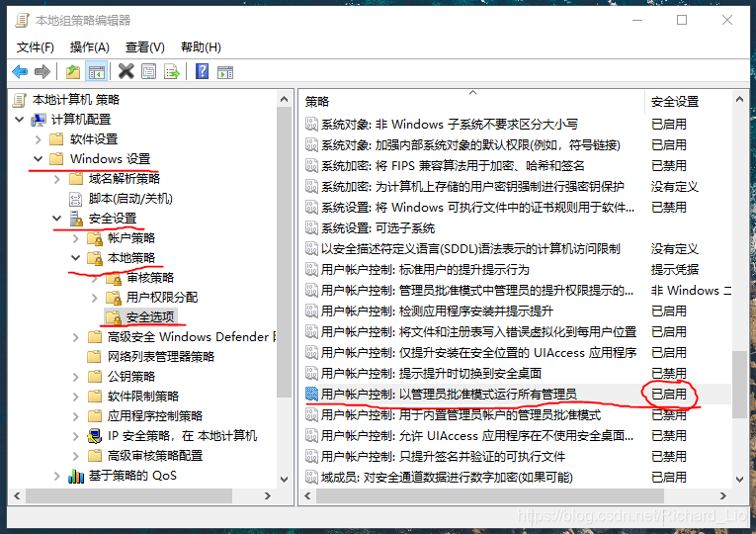Collapse the Windows 设置 node
The image size is (756, 534).
click(x=39, y=158)
